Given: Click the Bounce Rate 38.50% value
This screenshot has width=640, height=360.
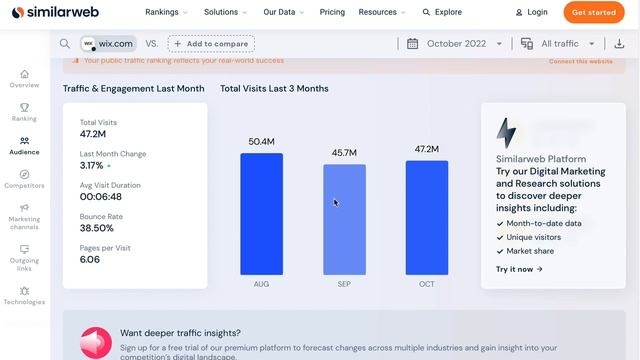Looking at the screenshot, I should [x=97, y=228].
